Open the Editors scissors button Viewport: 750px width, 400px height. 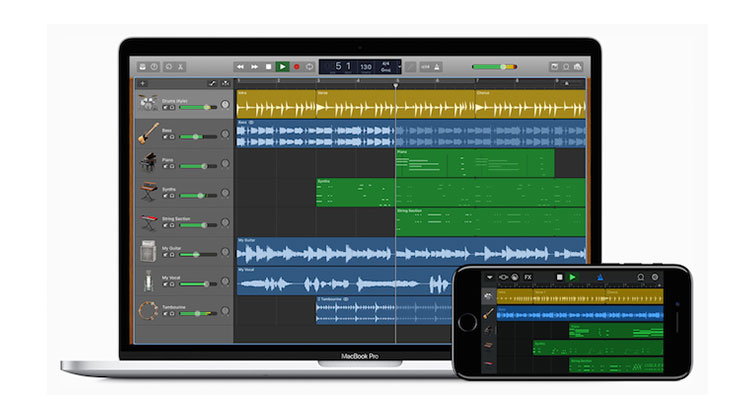tap(180, 67)
